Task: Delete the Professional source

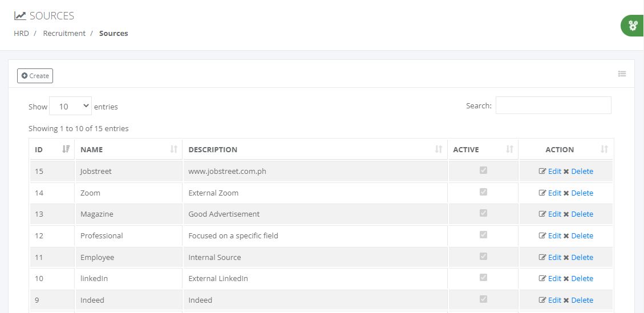Action: [581, 236]
